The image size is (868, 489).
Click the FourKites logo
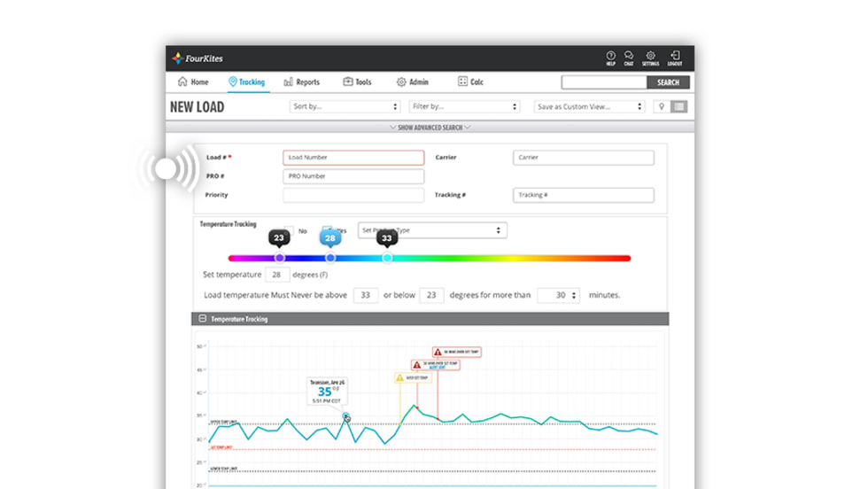(x=198, y=58)
